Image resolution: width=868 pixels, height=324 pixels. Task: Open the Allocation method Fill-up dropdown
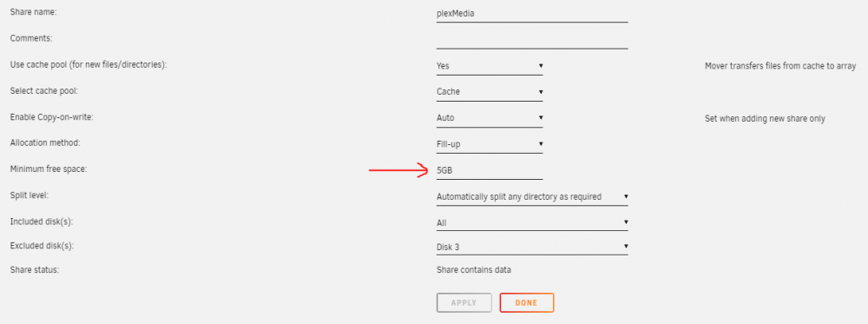pyautogui.click(x=490, y=144)
